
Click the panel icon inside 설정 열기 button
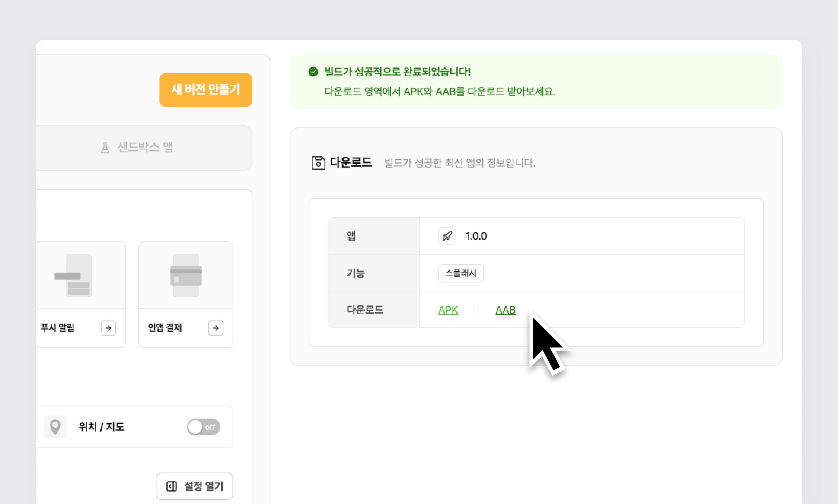click(x=172, y=486)
